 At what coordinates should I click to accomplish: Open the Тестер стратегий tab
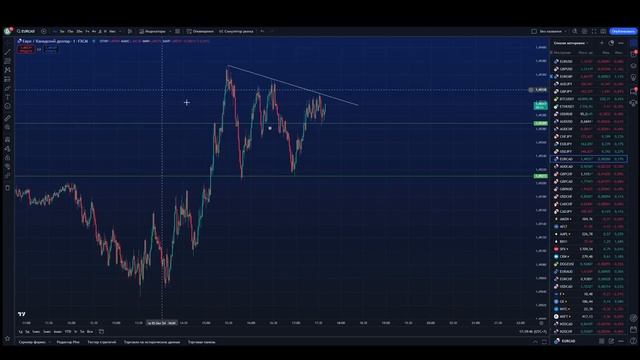(x=102, y=342)
